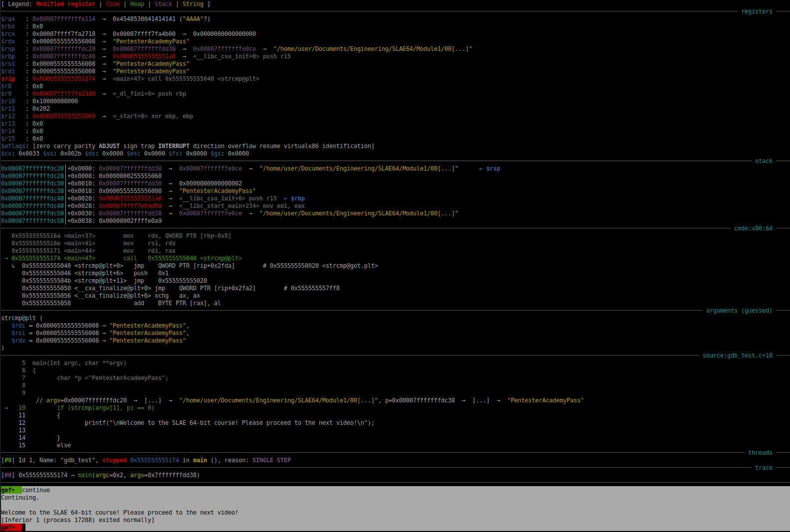
Task: Click the 'Modified register' legend entry
Action: click(x=65, y=4)
